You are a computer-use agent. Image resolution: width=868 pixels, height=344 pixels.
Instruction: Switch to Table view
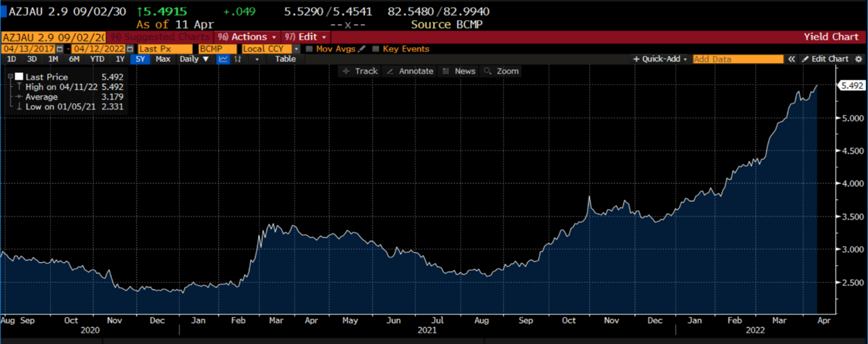click(x=285, y=59)
